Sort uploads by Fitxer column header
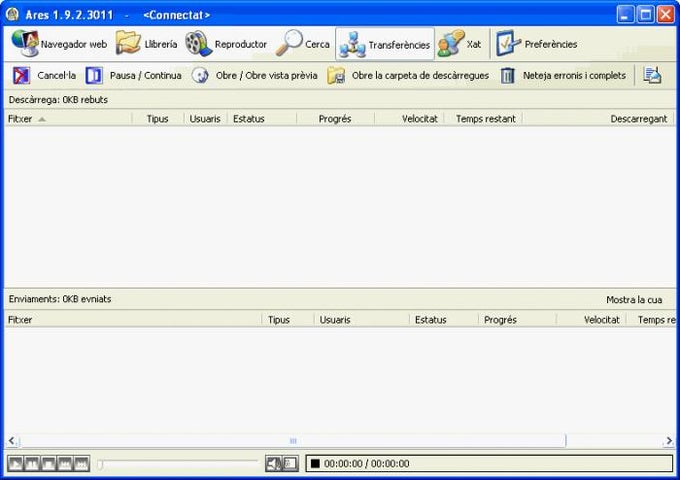This screenshot has width=680, height=480. (x=133, y=320)
